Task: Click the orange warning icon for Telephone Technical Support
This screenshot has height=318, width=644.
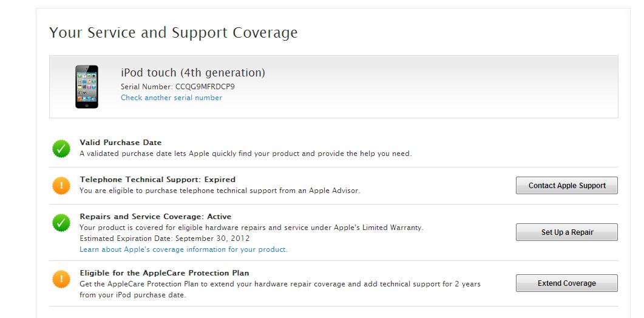Action: pos(61,186)
